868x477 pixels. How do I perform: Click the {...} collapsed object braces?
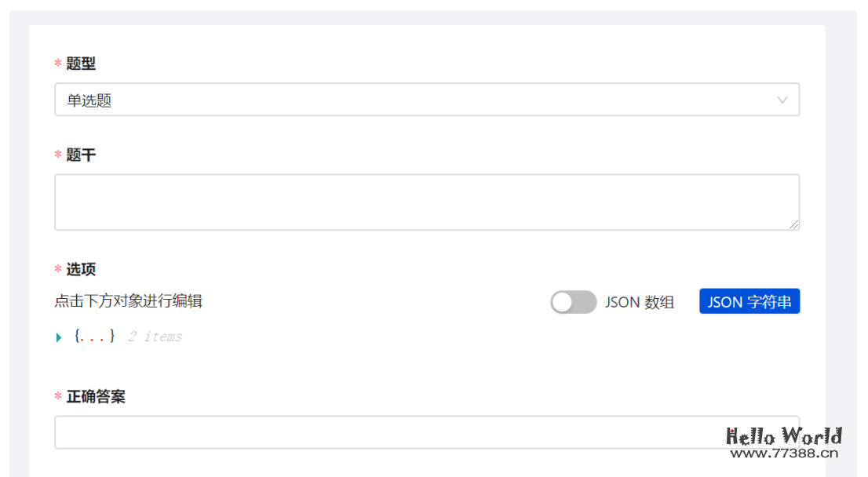95,337
